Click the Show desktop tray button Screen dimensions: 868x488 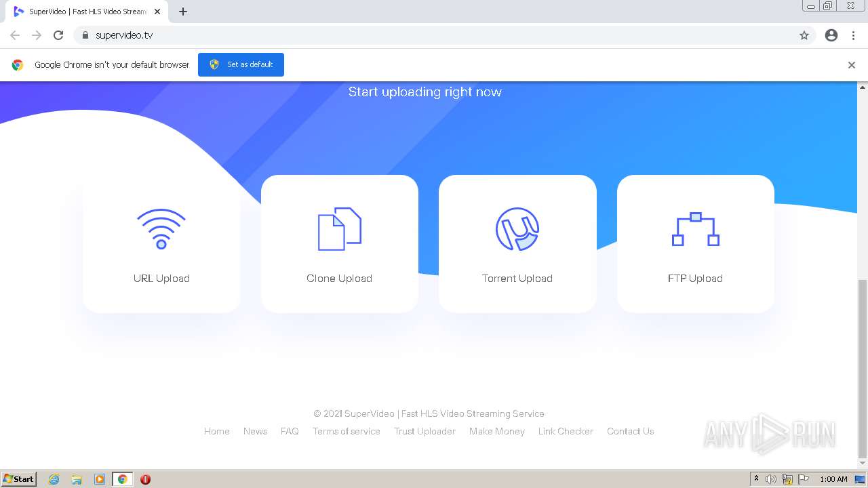(860, 479)
